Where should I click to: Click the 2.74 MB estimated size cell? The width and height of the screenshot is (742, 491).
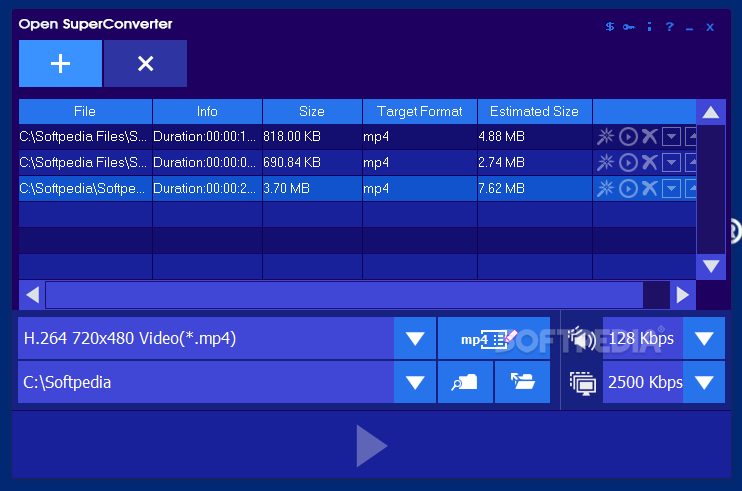pyautogui.click(x=535, y=163)
